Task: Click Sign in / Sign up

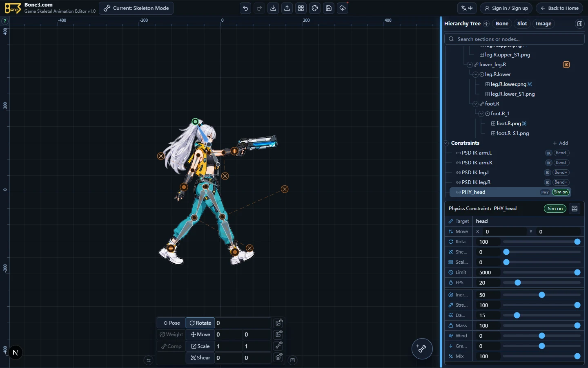Action: pyautogui.click(x=506, y=8)
